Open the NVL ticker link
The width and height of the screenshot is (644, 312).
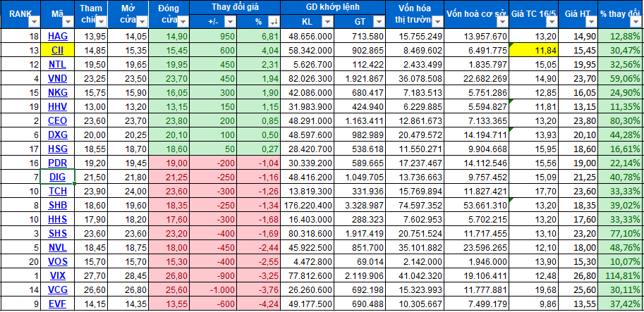tap(58, 249)
